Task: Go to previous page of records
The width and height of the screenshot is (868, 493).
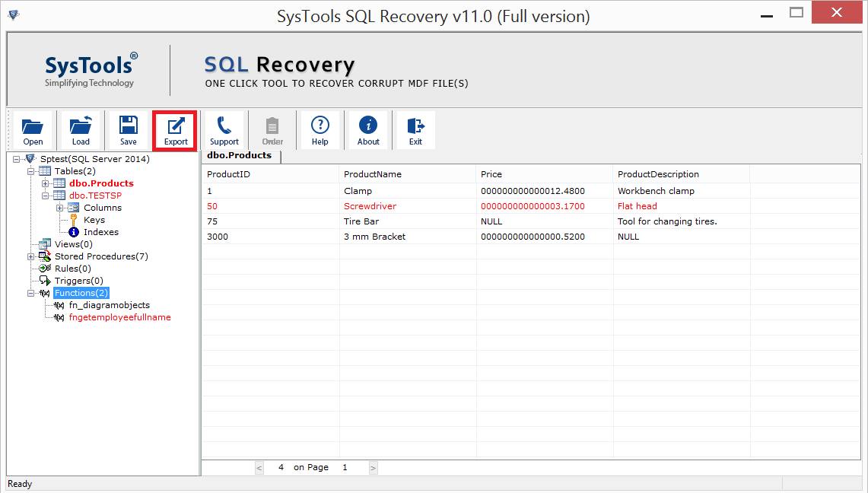Action: coord(259,468)
